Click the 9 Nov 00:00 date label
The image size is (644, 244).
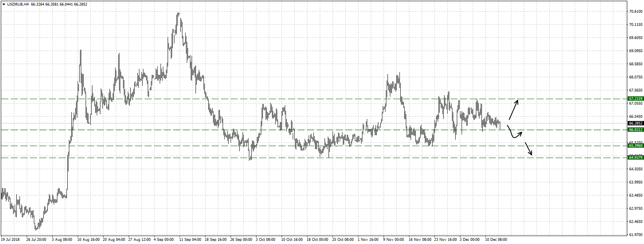pos(393,240)
